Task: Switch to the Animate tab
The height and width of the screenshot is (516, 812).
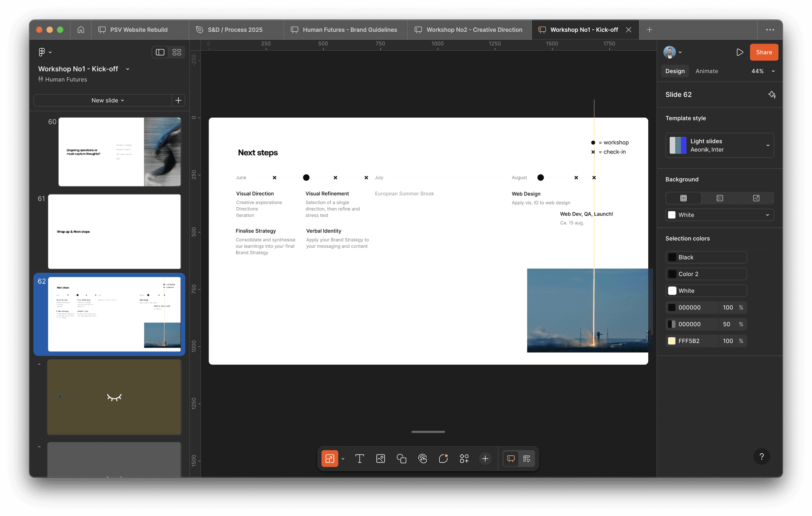Action: [x=707, y=71]
